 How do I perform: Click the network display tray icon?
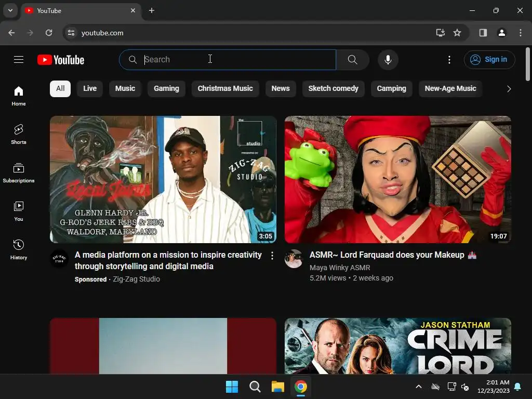coord(451,387)
